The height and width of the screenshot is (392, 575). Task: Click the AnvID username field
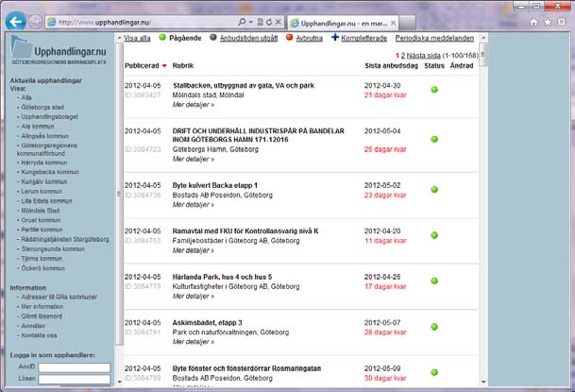[x=74, y=367]
